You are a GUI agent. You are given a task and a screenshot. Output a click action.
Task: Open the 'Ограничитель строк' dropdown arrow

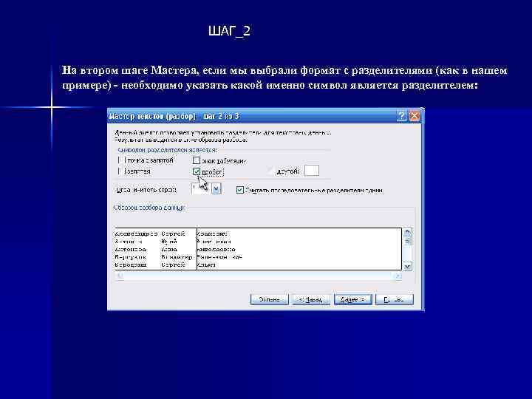216,188
